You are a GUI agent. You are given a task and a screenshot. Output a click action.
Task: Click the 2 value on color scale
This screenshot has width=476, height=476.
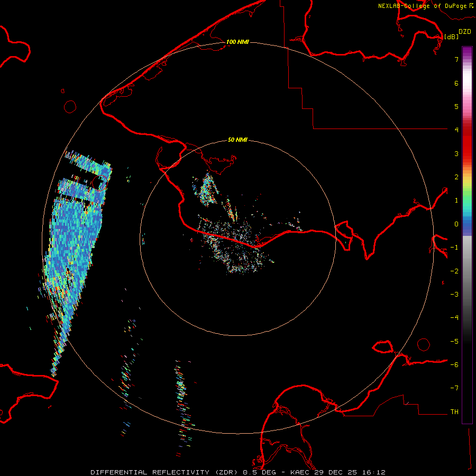click(456, 177)
